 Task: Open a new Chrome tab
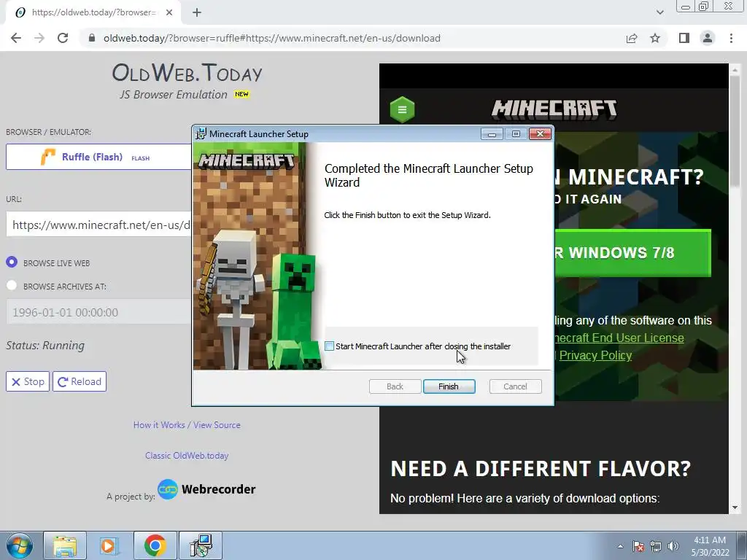click(x=197, y=12)
